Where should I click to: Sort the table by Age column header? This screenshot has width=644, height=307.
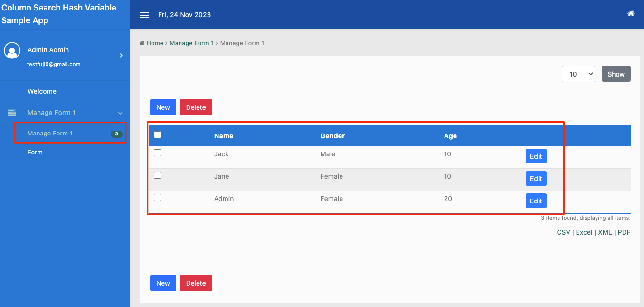(x=450, y=136)
